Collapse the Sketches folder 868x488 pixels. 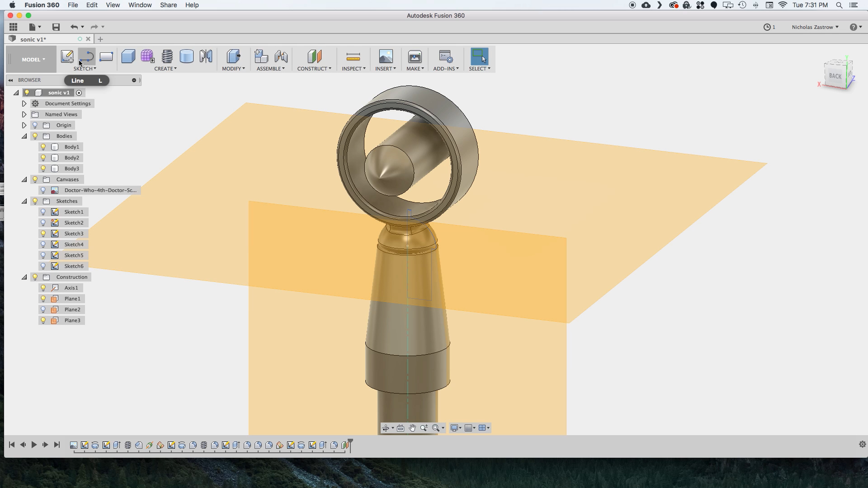(24, 201)
